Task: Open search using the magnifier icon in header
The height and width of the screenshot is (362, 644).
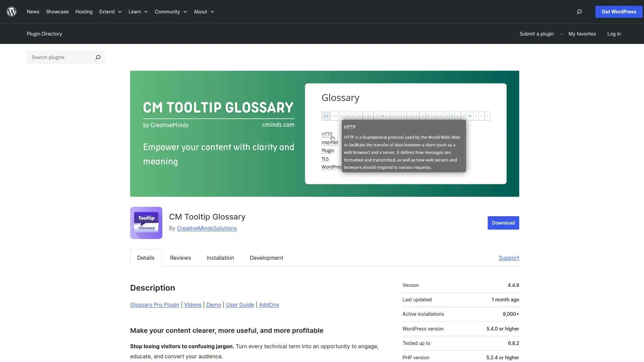Action: (x=579, y=12)
